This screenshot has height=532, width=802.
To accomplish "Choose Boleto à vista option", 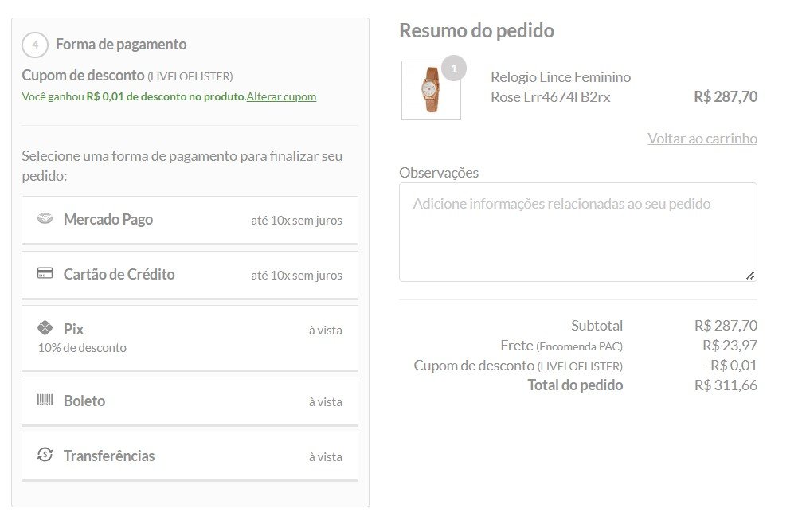I will point(190,401).
